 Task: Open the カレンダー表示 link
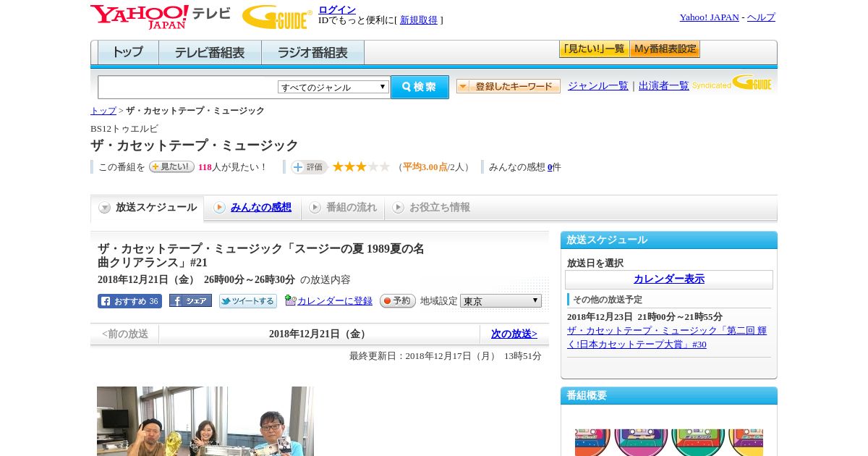669,279
